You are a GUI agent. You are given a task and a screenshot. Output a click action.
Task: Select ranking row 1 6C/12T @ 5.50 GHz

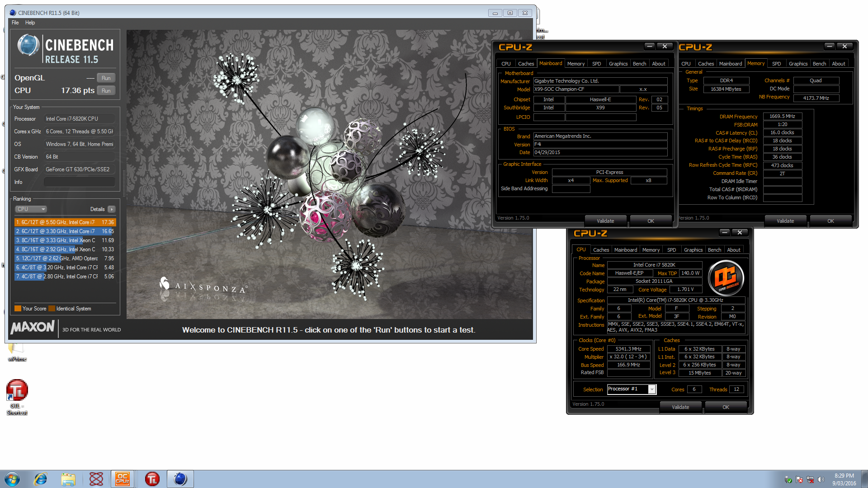click(x=65, y=222)
